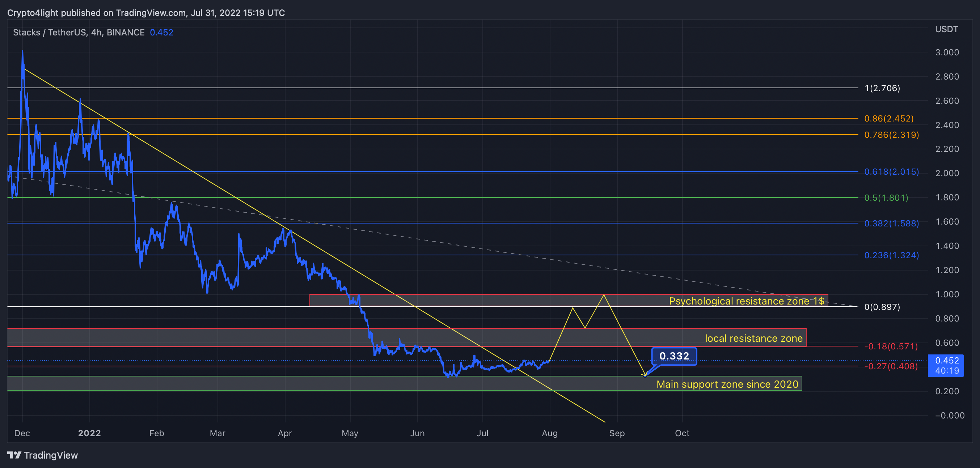
Task: Click the Fibonacci label 0(0.897)
Action: tap(882, 307)
